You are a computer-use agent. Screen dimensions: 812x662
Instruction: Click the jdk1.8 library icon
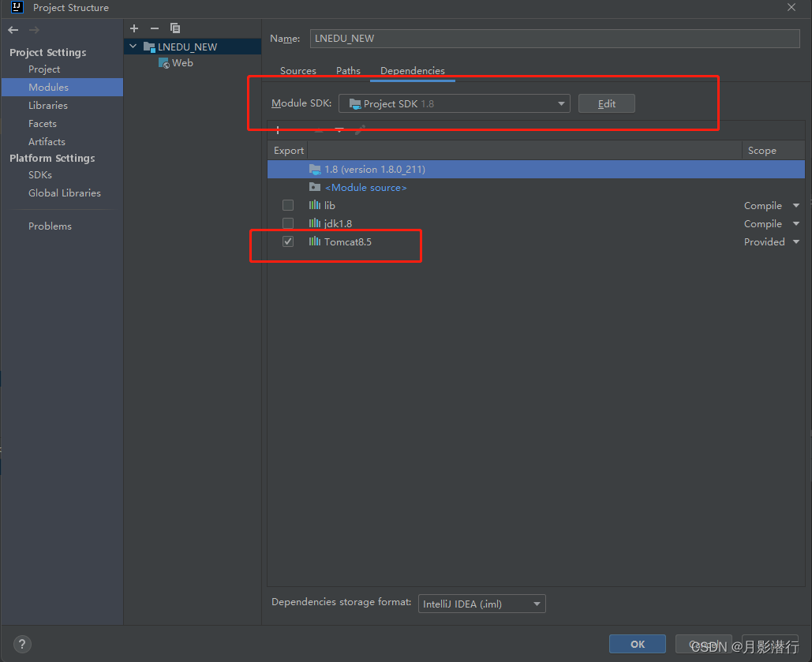point(314,223)
